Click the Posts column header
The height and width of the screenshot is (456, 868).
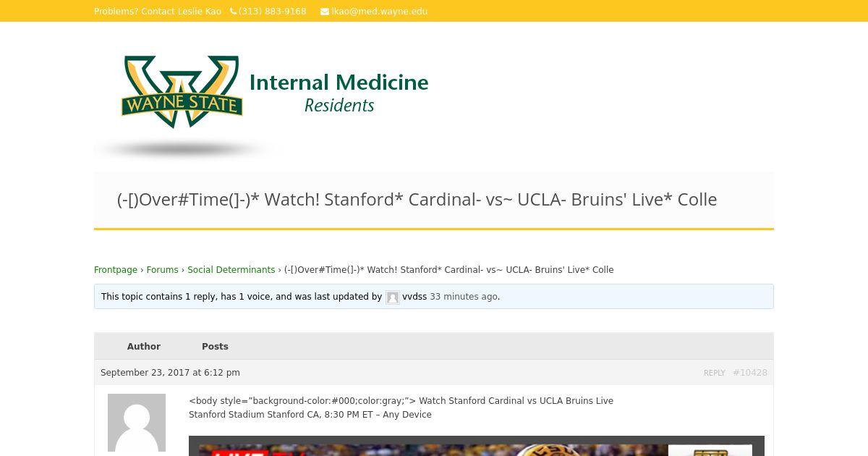click(215, 347)
